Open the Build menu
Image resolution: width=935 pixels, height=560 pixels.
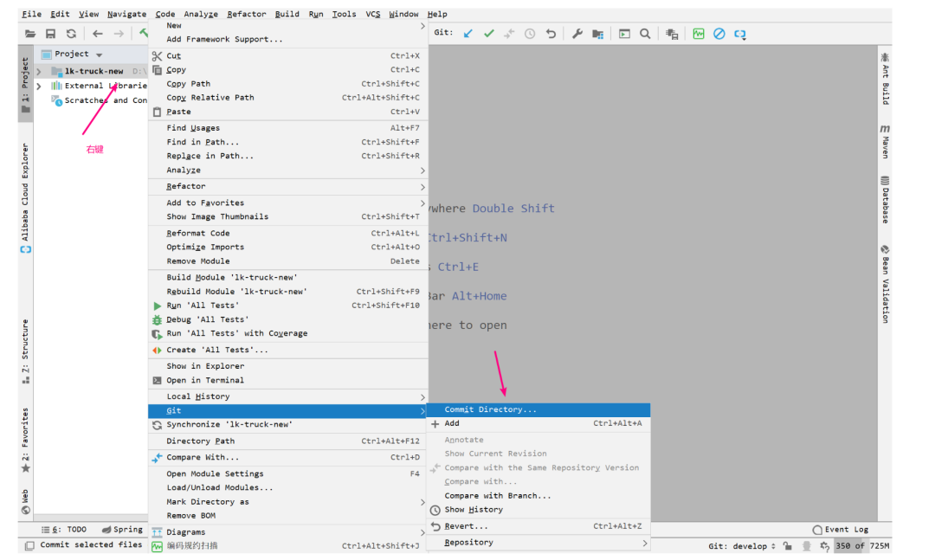[287, 14]
